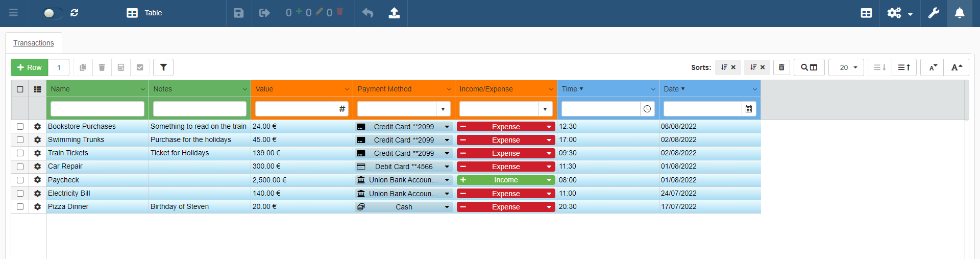Image resolution: width=980 pixels, height=259 pixels.
Task: Click the refresh arrows icon
Action: click(75, 13)
